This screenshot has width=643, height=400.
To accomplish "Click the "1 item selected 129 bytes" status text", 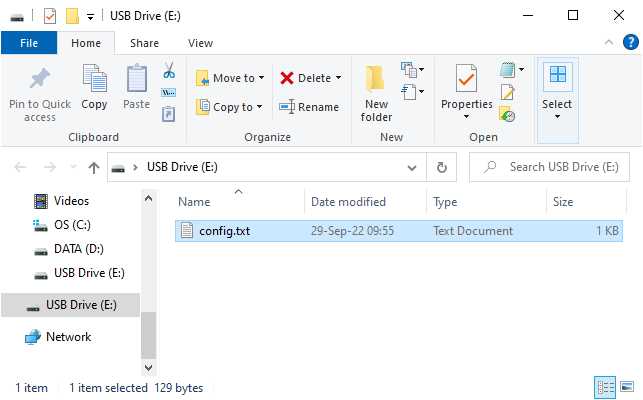I will click(136, 388).
